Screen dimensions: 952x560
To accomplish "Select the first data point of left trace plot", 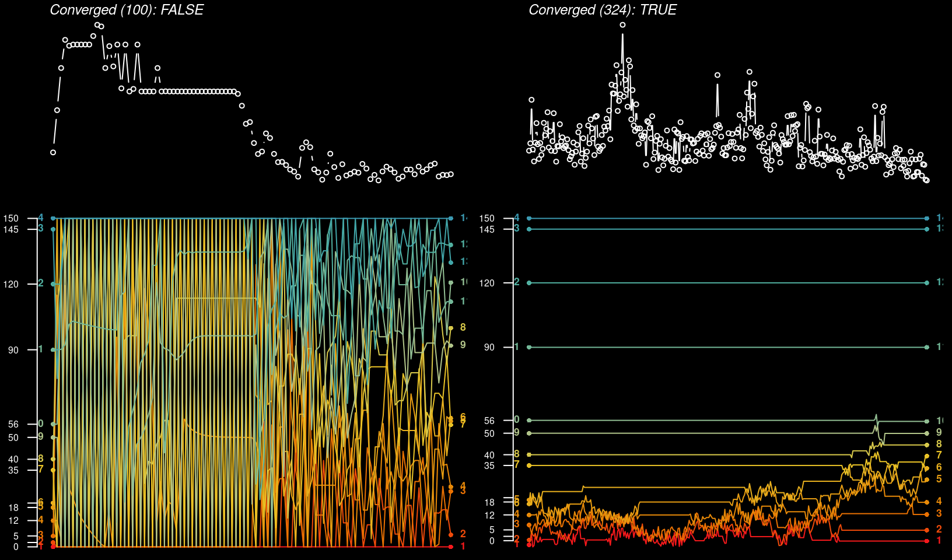I will click(53, 152).
